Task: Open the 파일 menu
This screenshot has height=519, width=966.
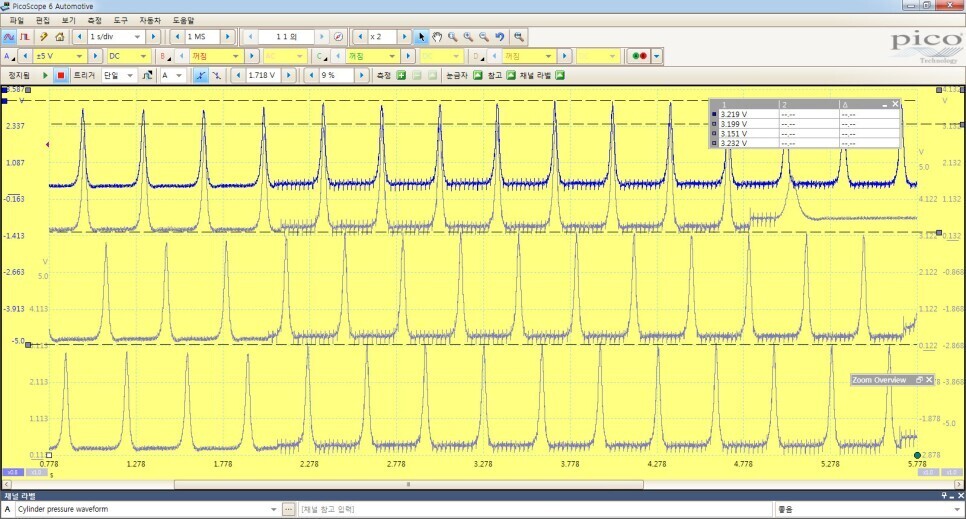Action: (16, 19)
